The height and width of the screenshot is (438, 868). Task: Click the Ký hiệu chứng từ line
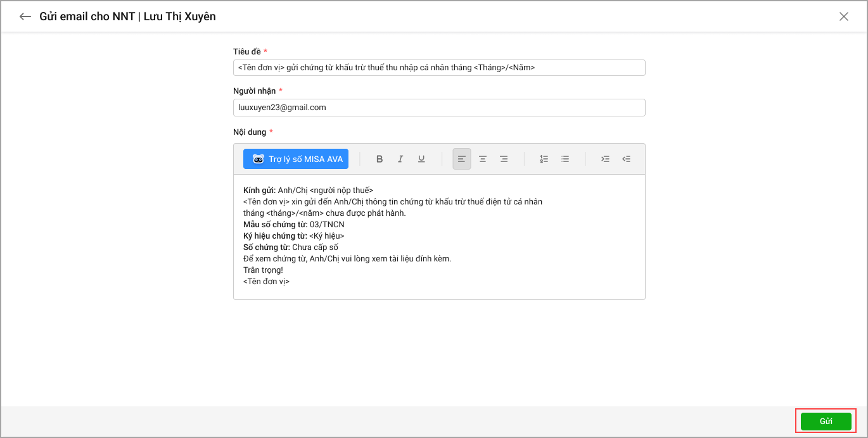click(x=294, y=236)
